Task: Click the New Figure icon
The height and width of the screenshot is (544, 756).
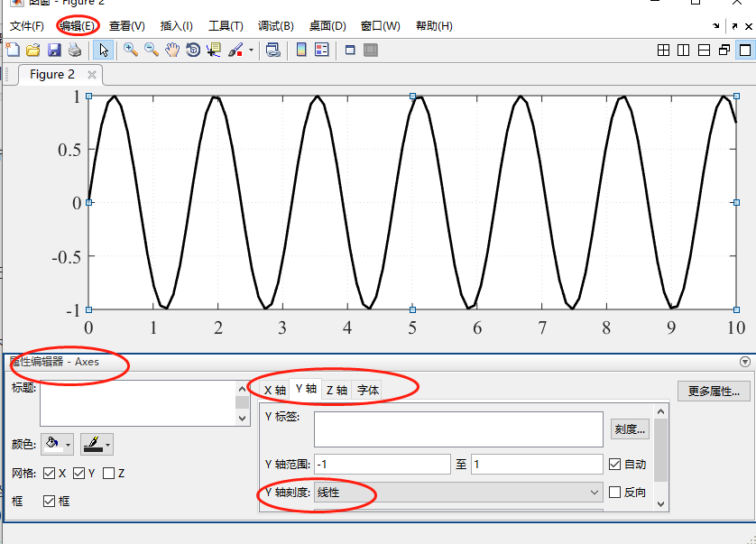Action: (13, 50)
